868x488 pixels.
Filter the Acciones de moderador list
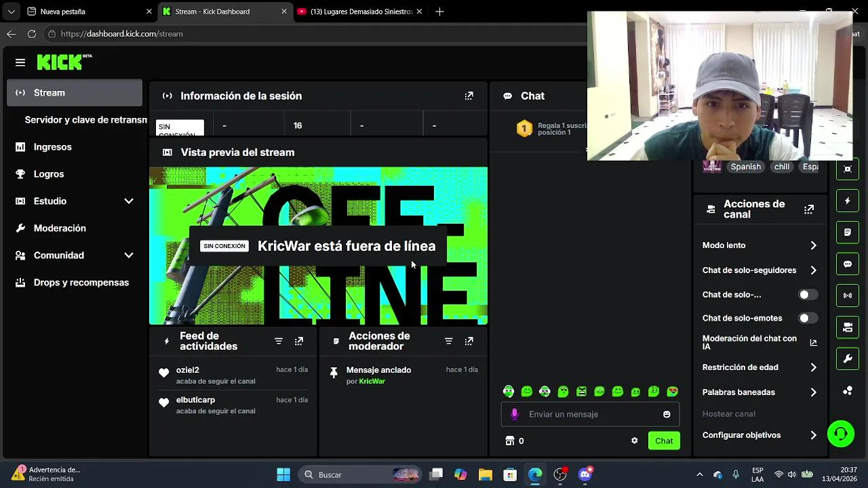[448, 341]
